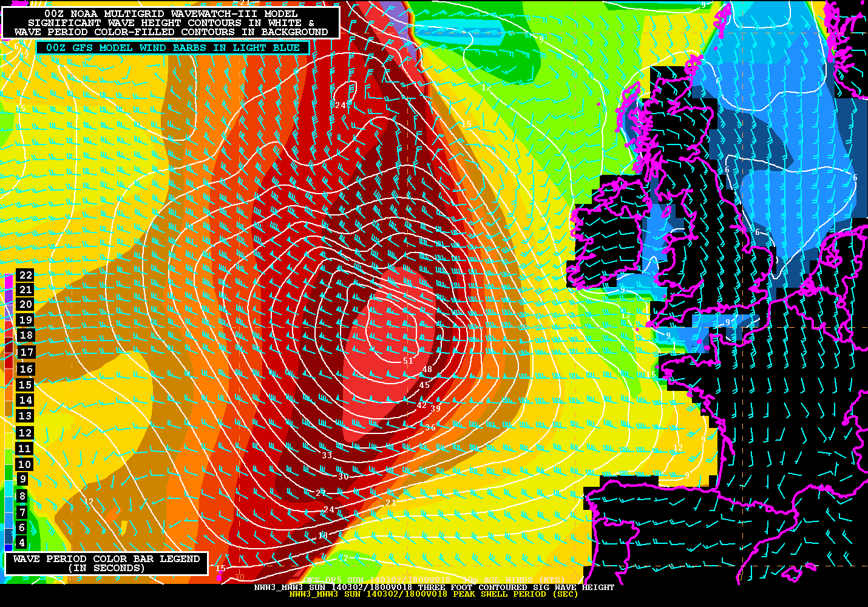Screen dimensions: 868x607
Task: Click the color bar legend label 15
Action: 25,385
